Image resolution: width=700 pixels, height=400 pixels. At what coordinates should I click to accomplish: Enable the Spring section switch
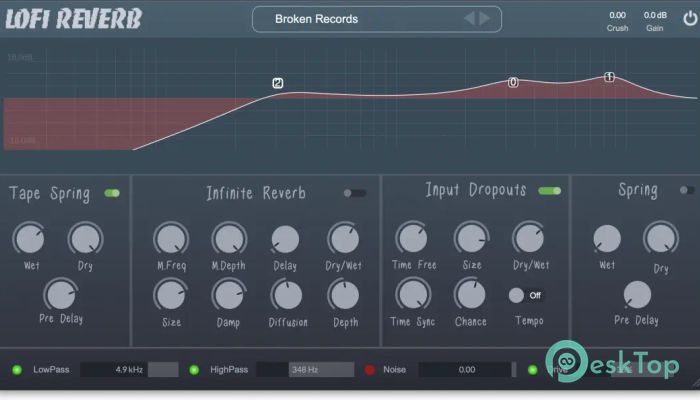pos(687,190)
